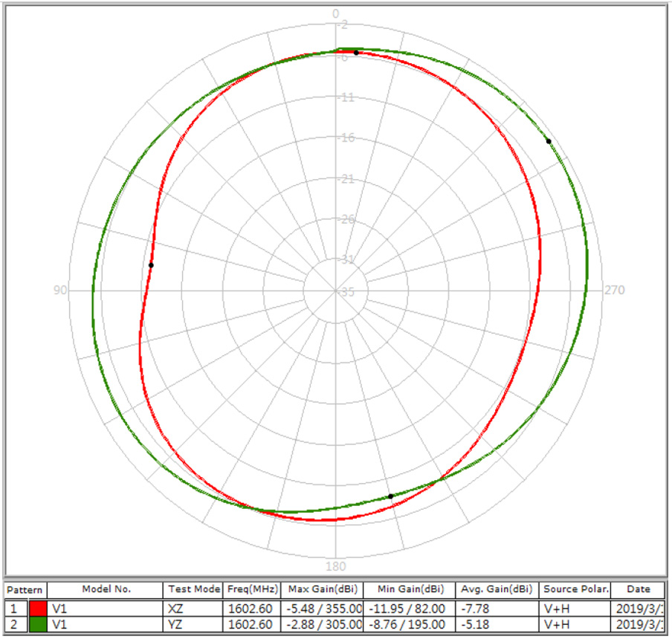Click the red curve's min gain marker on left
This screenshot has width=672, height=642.
[x=151, y=265]
